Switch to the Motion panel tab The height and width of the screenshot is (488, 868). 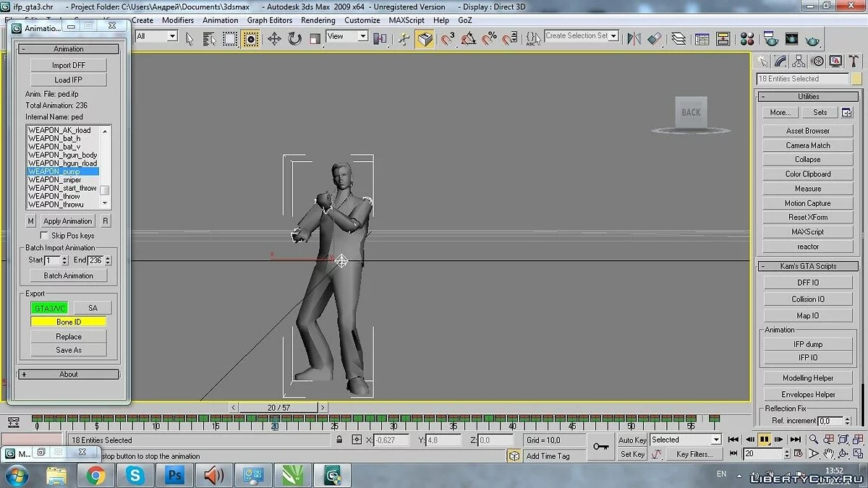click(817, 61)
